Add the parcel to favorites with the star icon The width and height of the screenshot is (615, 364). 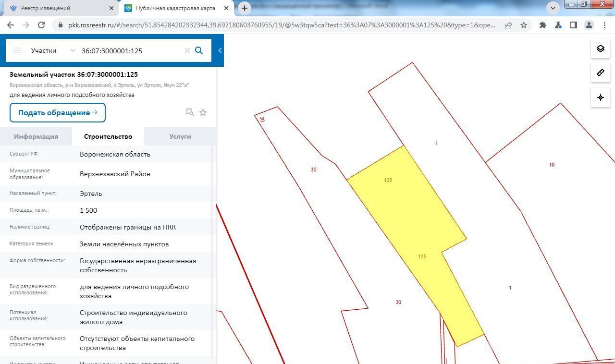(203, 112)
